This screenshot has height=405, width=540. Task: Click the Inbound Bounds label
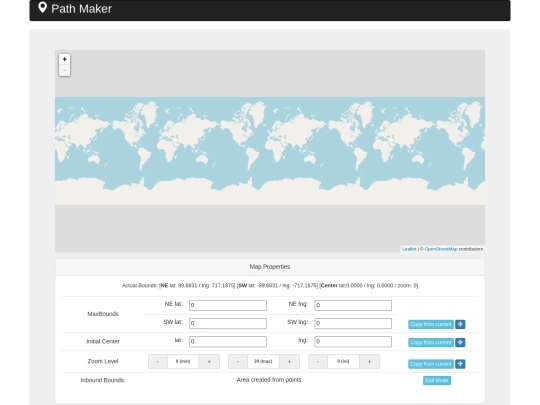pyautogui.click(x=103, y=380)
